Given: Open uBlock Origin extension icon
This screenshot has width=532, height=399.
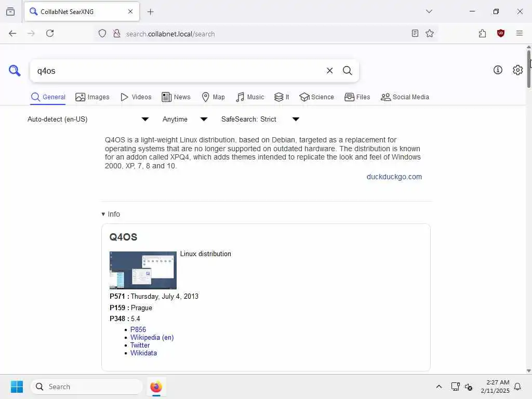Looking at the screenshot, I should [500, 33].
